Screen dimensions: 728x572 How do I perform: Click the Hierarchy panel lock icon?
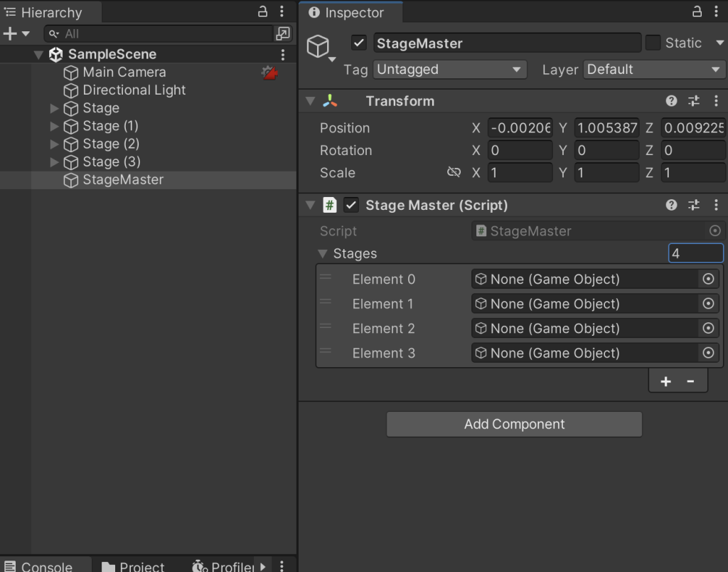[262, 11]
